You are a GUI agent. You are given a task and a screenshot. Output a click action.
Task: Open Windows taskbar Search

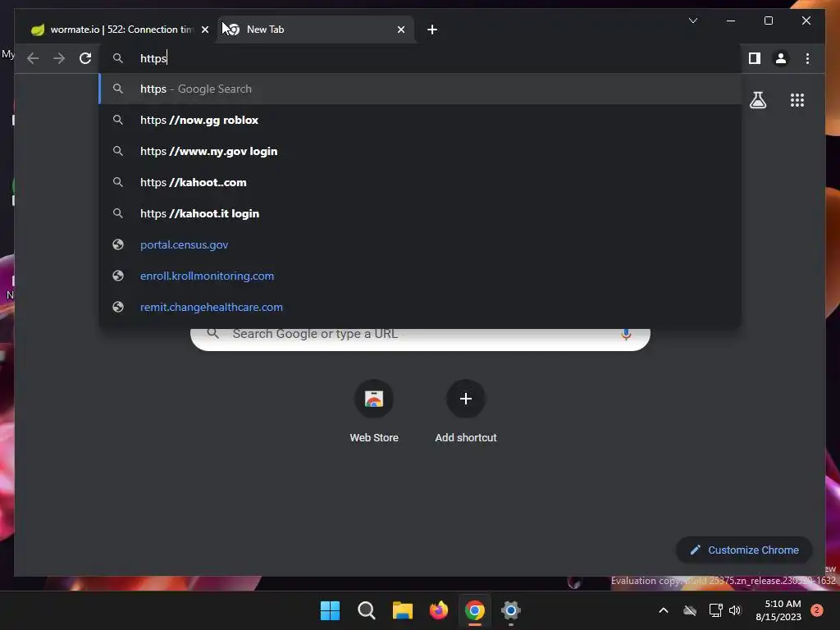(x=367, y=610)
